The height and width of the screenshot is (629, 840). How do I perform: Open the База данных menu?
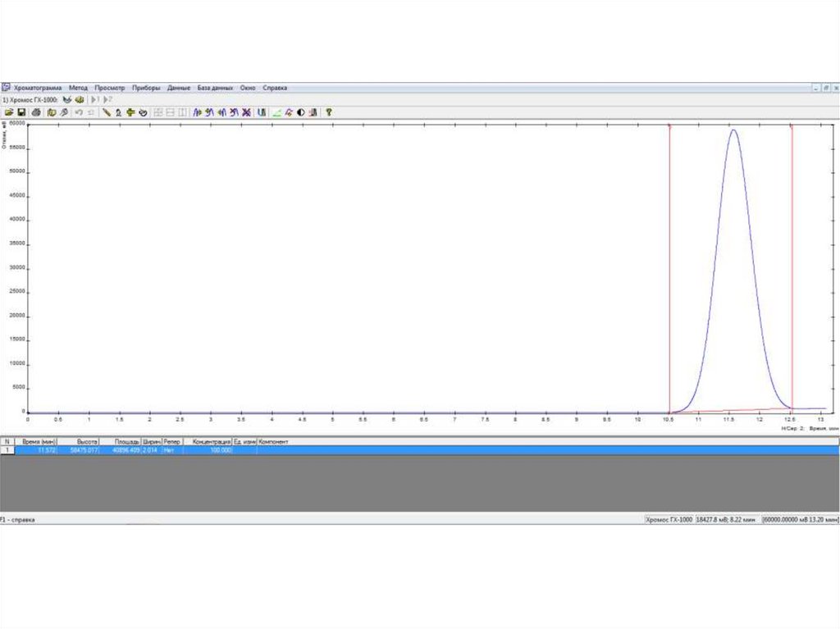tap(215, 88)
